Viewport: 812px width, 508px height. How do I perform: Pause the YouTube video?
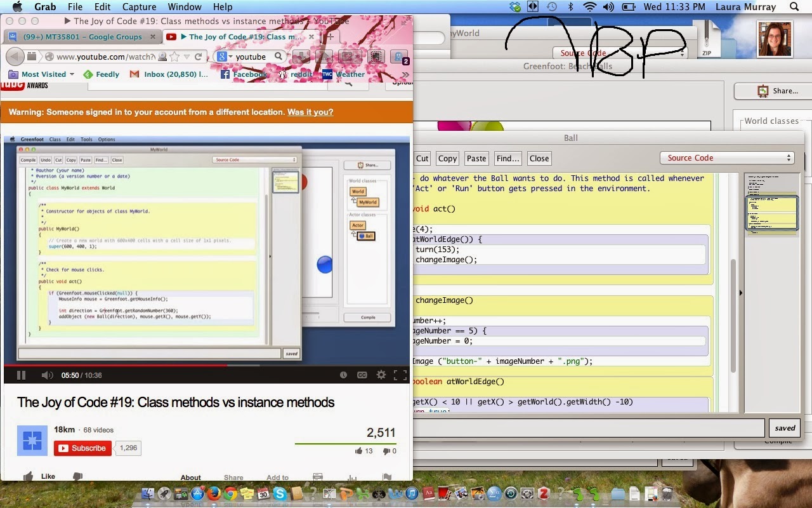click(x=21, y=375)
